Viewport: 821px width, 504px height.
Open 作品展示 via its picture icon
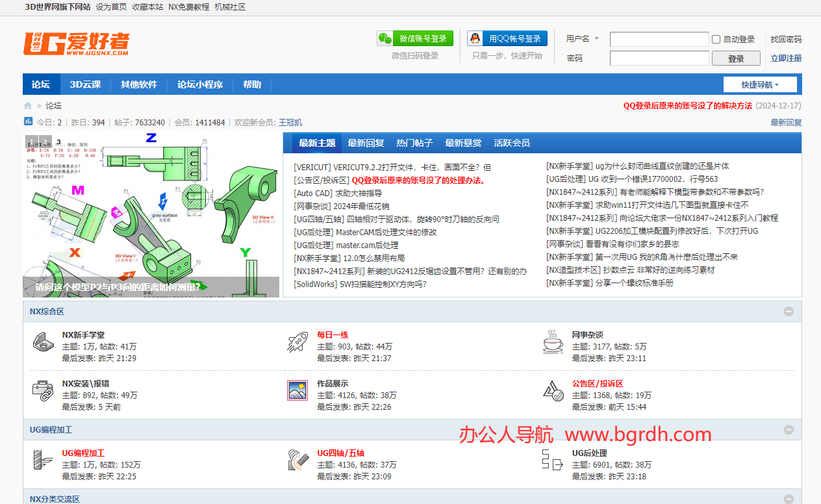click(x=297, y=390)
